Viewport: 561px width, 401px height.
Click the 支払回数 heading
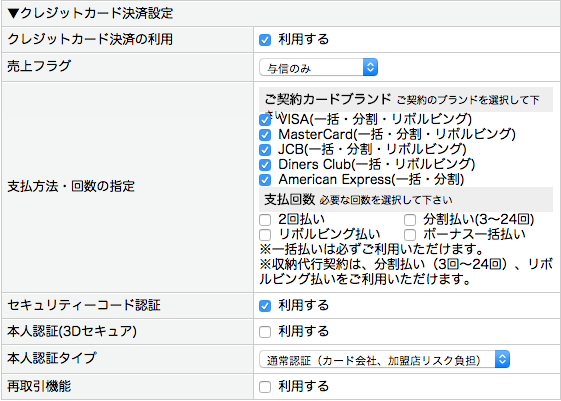289,199
